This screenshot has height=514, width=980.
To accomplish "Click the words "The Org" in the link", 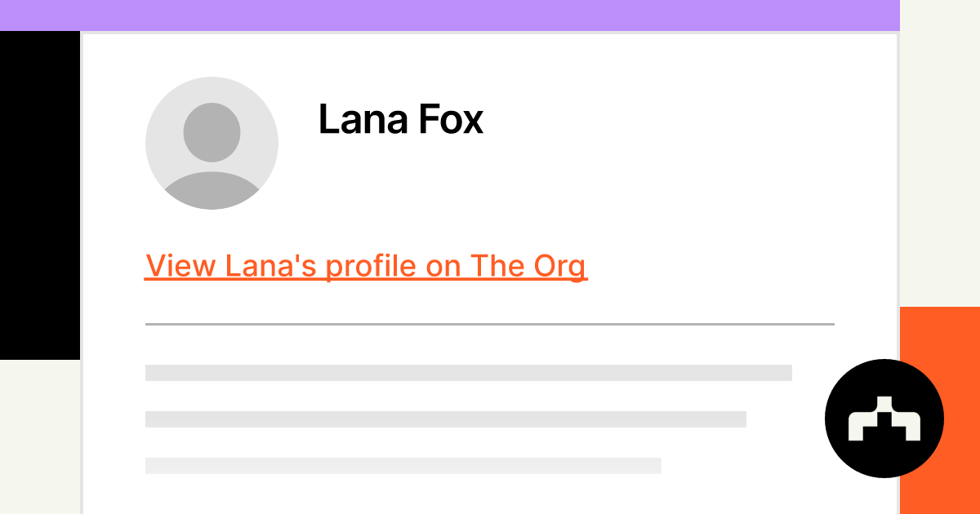I will (x=528, y=266).
